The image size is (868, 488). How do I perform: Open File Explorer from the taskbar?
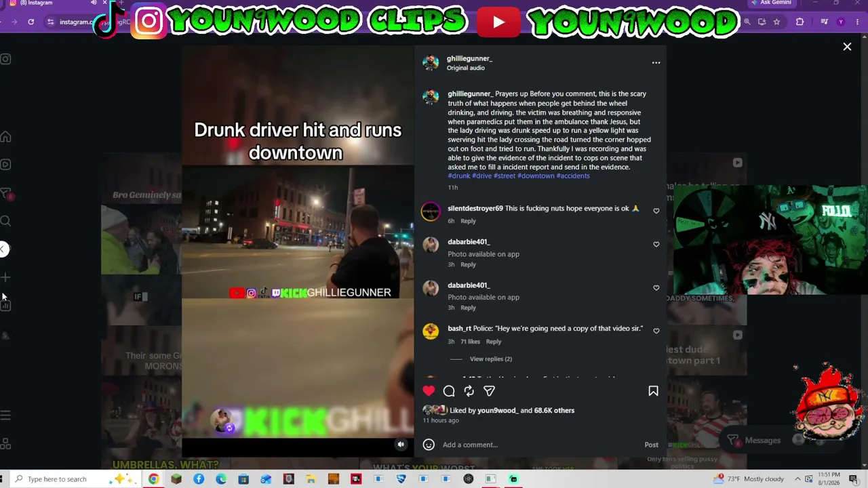(311, 479)
